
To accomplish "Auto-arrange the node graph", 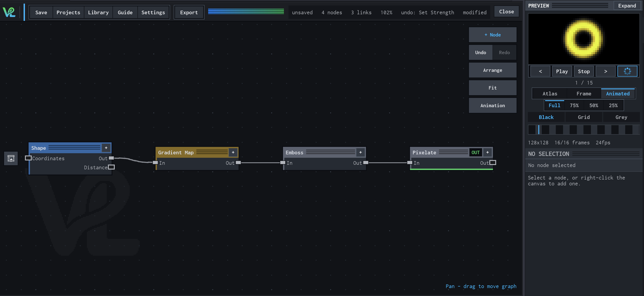I will pos(492,70).
